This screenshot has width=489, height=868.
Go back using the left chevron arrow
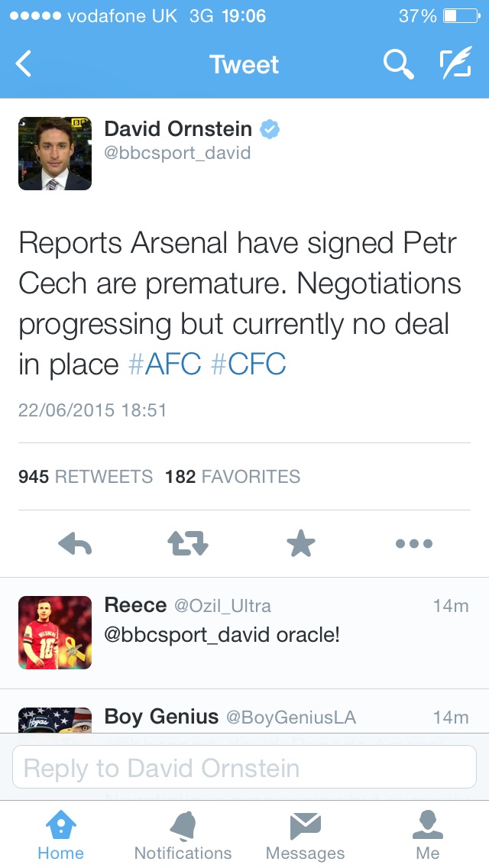(23, 63)
